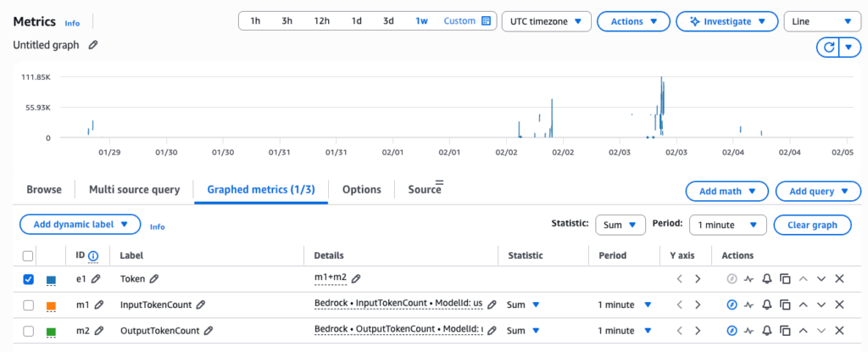The height and width of the screenshot is (352, 868).
Task: Switch to the Multi source query tab
Action: click(x=135, y=190)
